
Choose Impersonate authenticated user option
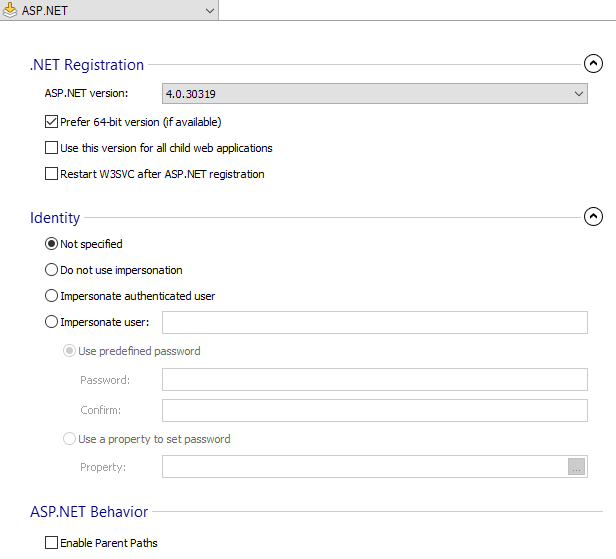coord(51,296)
